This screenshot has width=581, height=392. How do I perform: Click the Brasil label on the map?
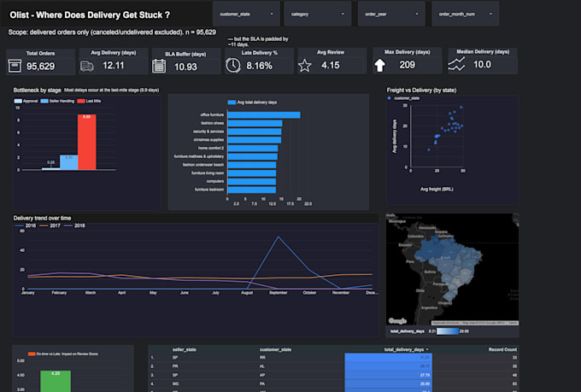pos(446,258)
